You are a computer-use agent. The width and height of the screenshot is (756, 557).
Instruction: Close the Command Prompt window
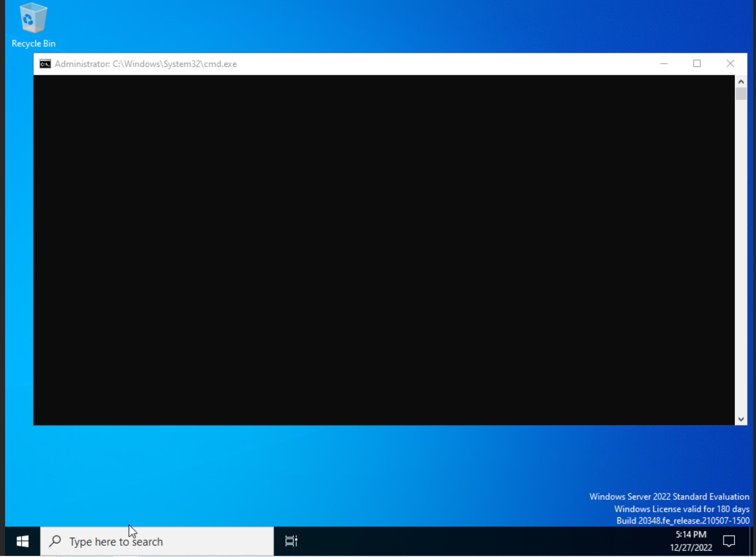[730, 64]
